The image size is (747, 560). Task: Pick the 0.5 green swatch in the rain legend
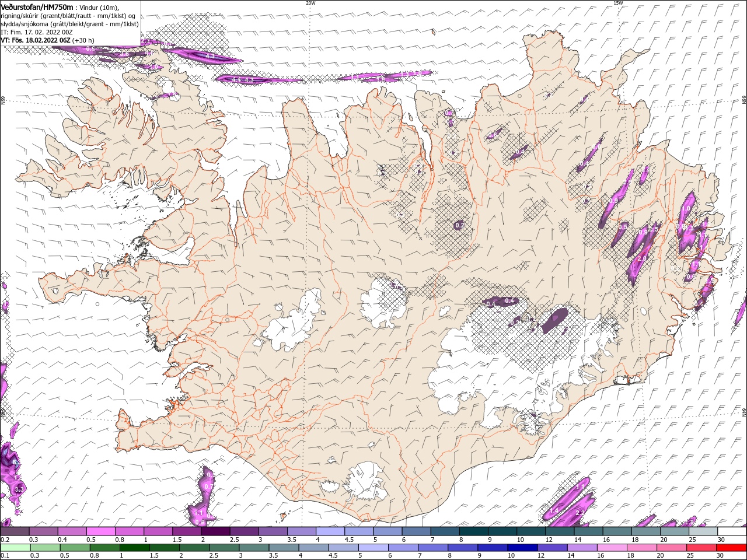coord(75,548)
